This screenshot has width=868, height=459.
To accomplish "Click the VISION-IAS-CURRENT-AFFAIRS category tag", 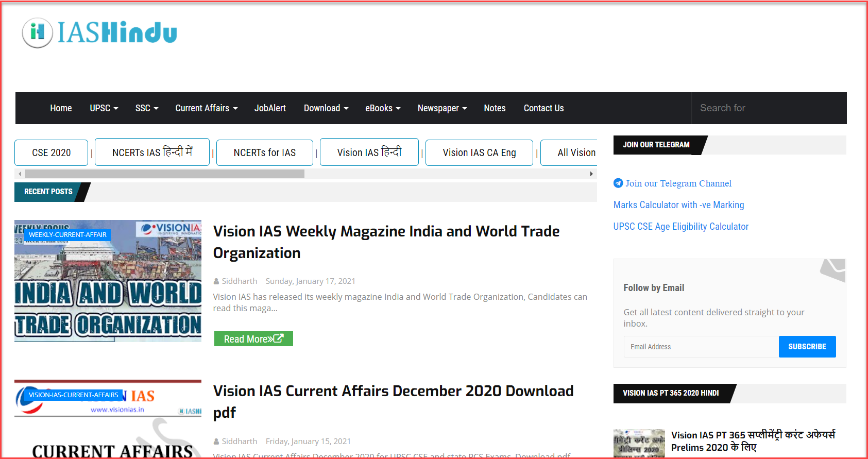I will [x=74, y=395].
